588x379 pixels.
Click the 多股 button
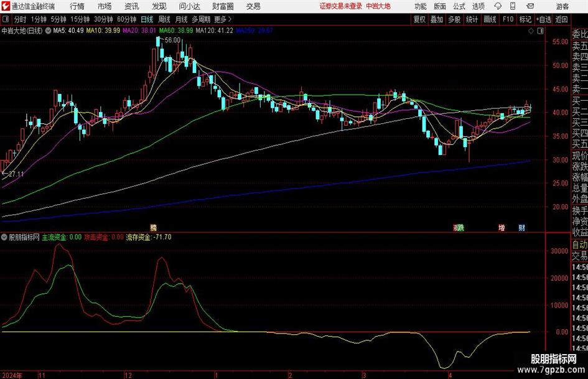coord(454,19)
